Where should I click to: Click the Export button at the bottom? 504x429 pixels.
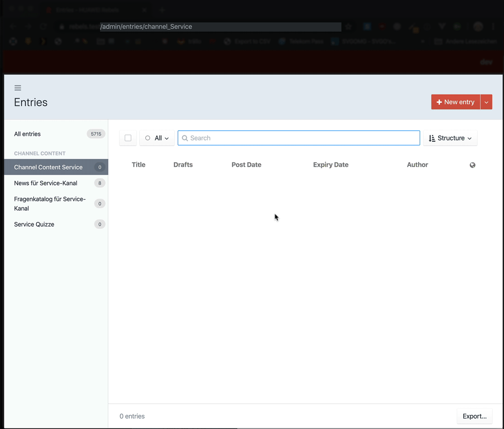point(474,416)
